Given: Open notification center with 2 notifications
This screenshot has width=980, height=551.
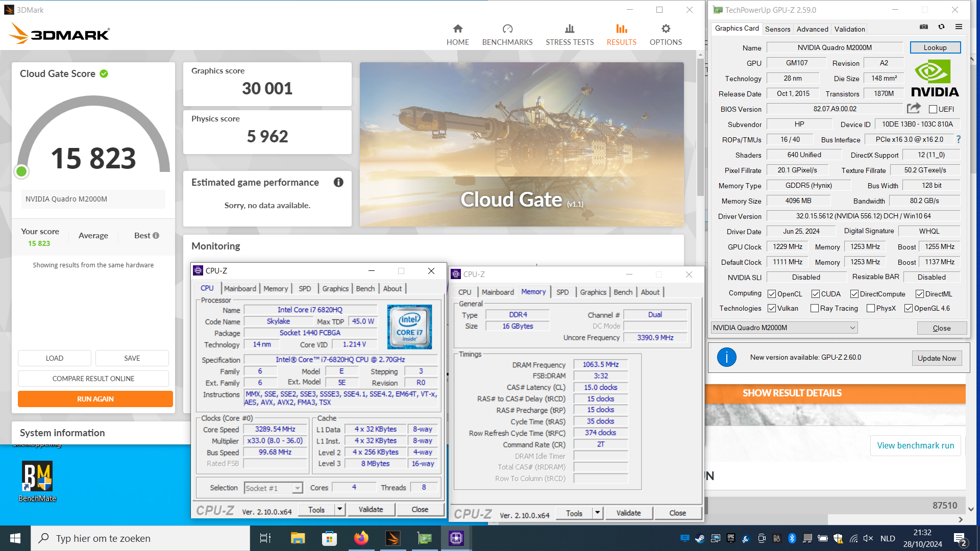Looking at the screenshot, I should pos(960,539).
